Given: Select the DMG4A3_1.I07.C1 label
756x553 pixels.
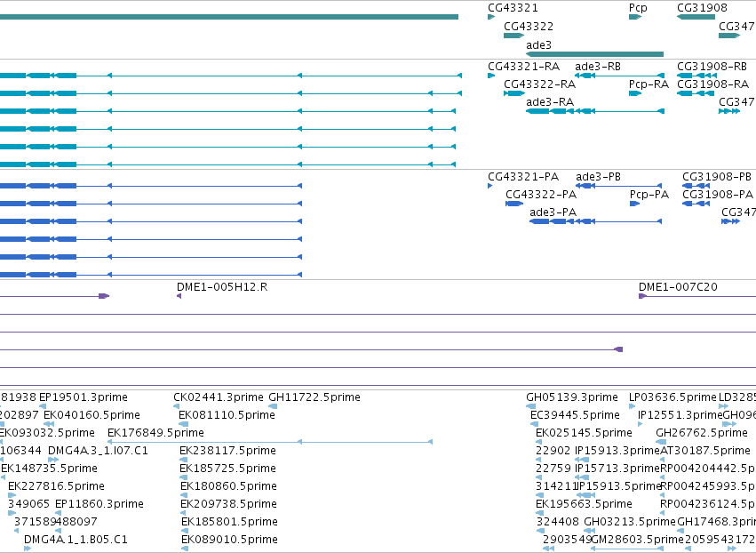Looking at the screenshot, I should (x=98, y=451).
